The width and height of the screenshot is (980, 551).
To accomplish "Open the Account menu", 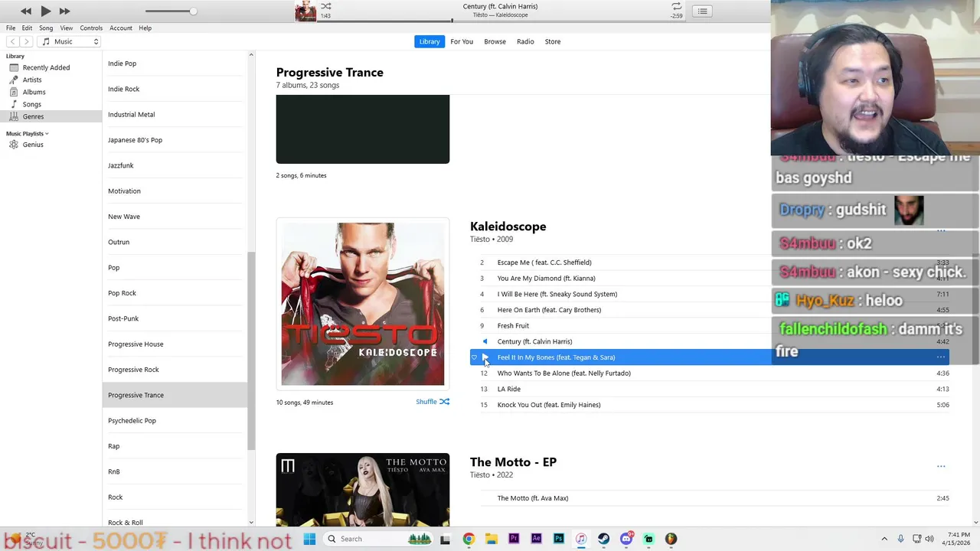I will pos(121,28).
